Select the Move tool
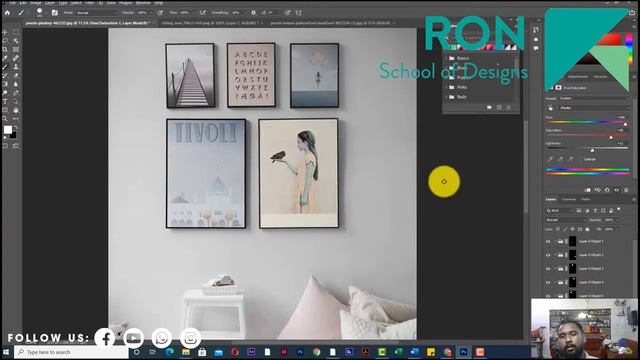The height and width of the screenshot is (360, 640). (x=5, y=32)
